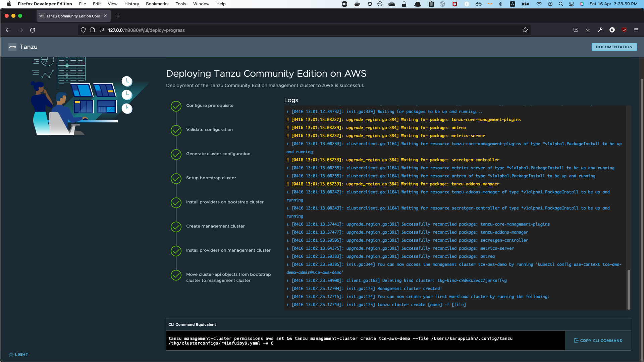Viewport: 644px width, 362px height.
Task: Click the logs panel scrollbar thumb
Action: [629, 289]
